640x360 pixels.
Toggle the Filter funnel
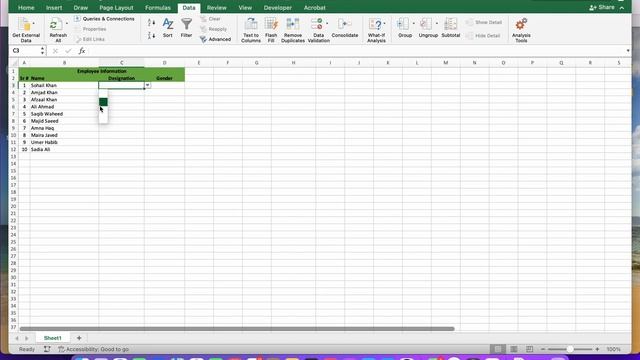186,27
